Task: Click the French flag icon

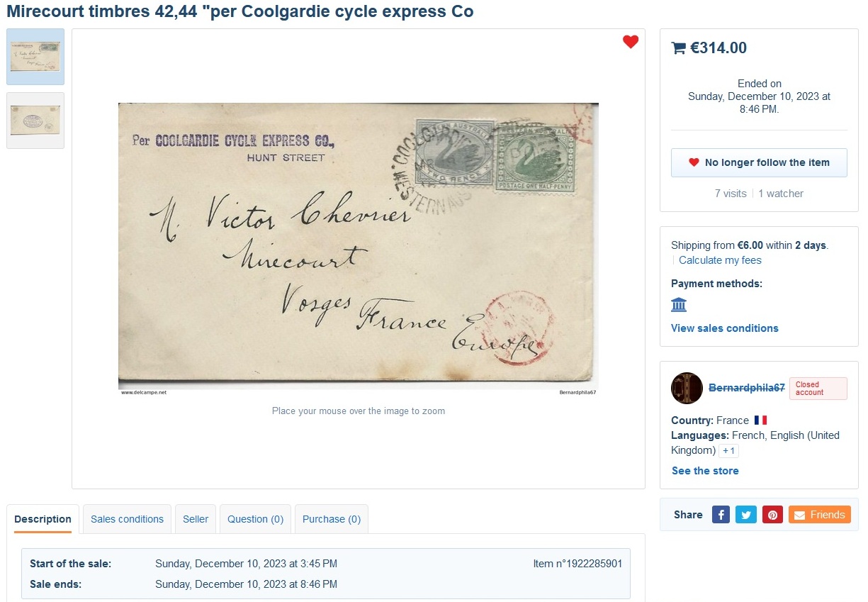Action: pyautogui.click(x=760, y=420)
